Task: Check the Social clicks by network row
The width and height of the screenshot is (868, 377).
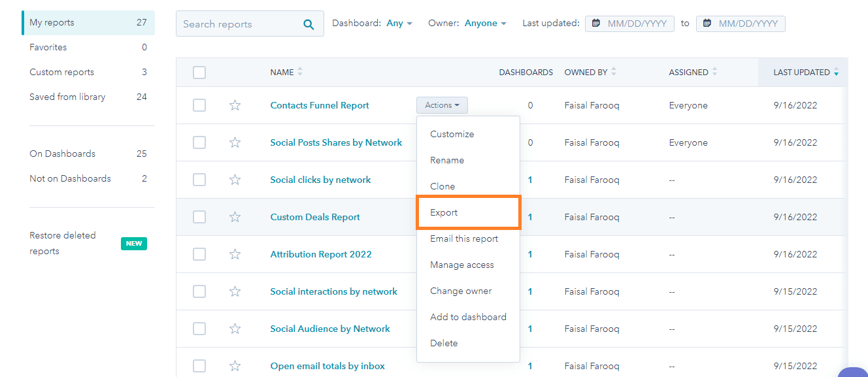Action: point(199,179)
